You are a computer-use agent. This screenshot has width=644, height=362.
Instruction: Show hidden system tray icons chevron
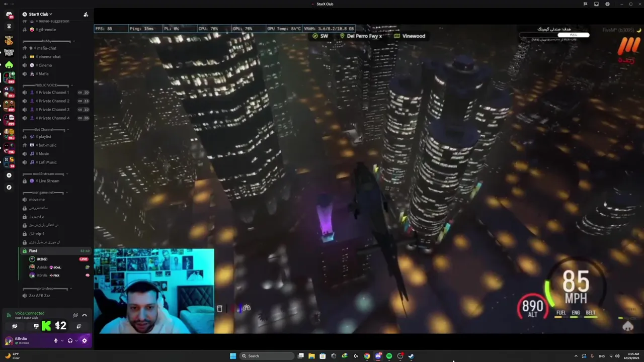tap(576, 356)
